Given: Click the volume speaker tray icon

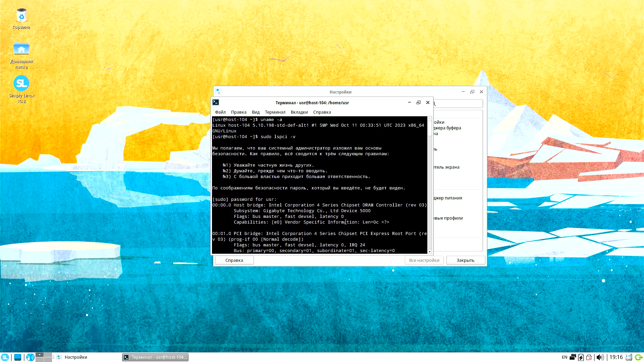Looking at the screenshot, I should point(600,357).
